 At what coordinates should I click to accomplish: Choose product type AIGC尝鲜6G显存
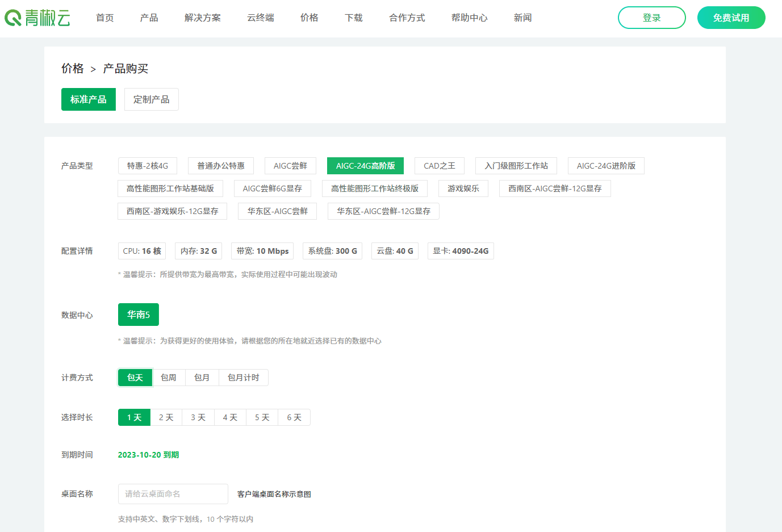(273, 188)
